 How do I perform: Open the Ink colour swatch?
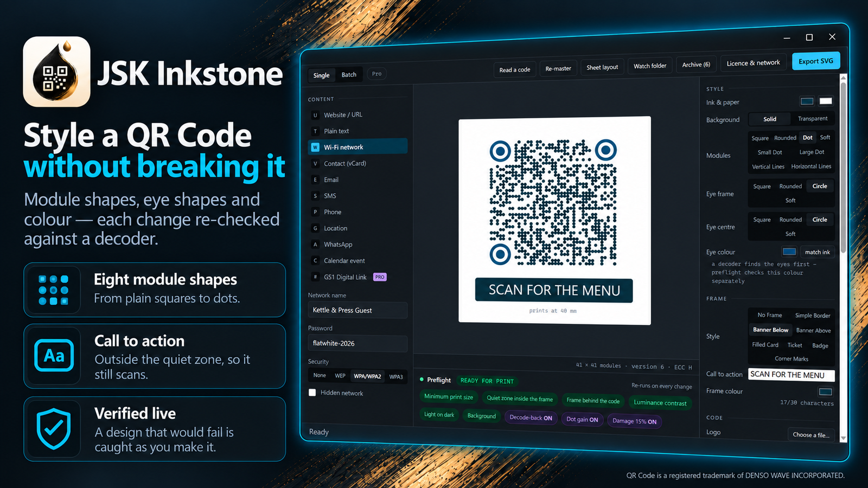(x=807, y=101)
